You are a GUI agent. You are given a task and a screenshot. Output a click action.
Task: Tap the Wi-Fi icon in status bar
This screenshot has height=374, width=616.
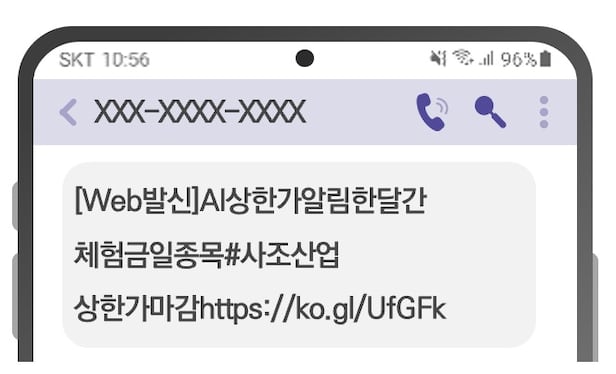coord(463,57)
